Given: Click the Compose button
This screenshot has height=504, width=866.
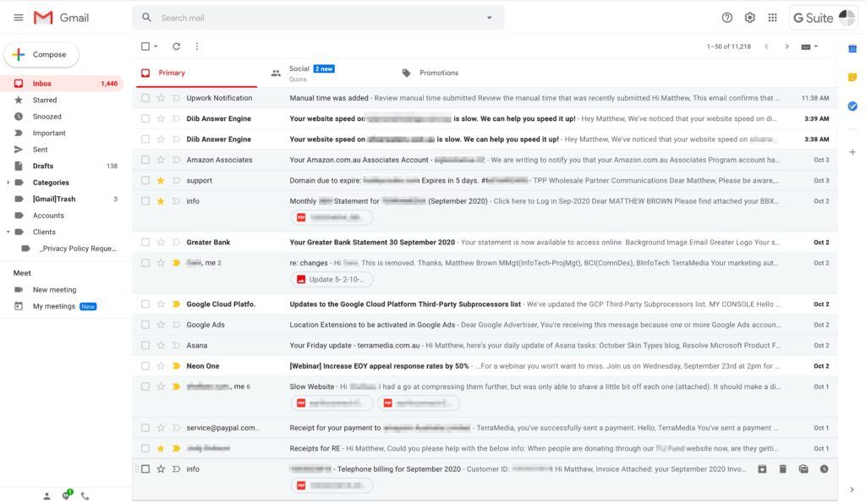Looking at the screenshot, I should [41, 55].
